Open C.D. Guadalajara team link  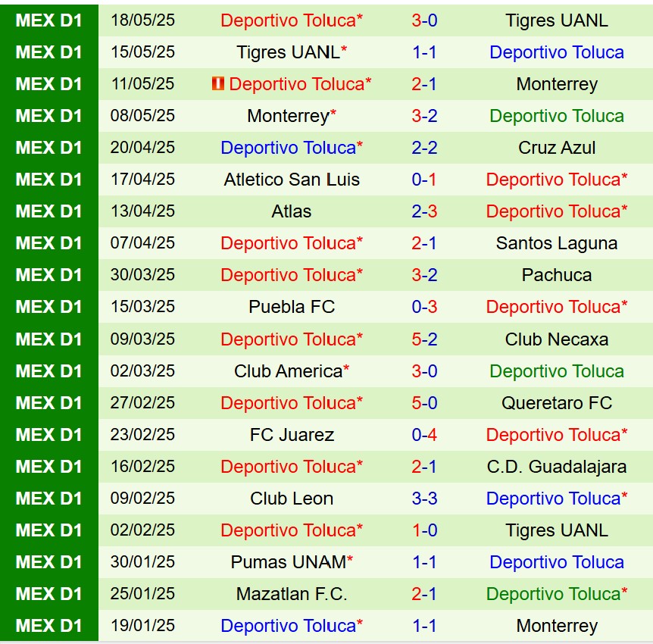[557, 467]
